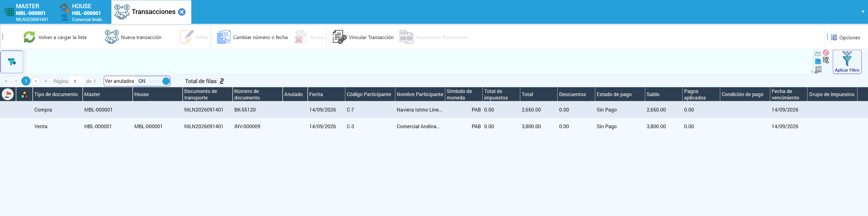Click the toolbar drag handle dots at far left

click(3, 37)
